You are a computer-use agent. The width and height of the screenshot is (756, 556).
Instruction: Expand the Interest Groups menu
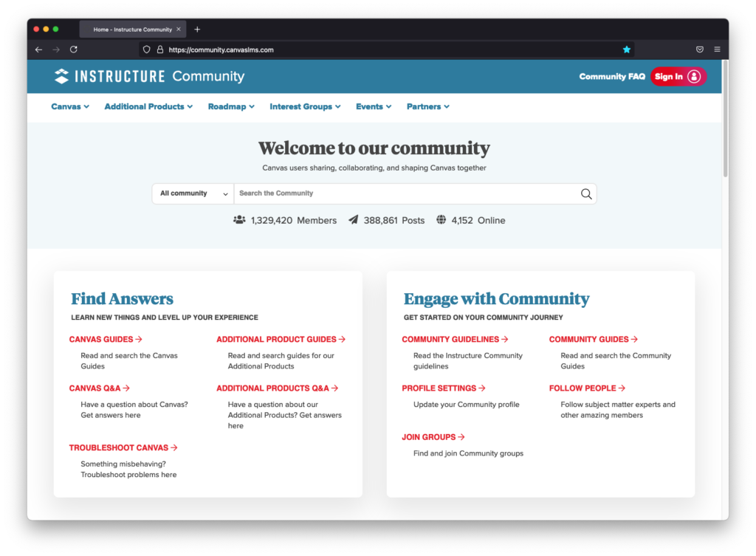click(x=305, y=106)
